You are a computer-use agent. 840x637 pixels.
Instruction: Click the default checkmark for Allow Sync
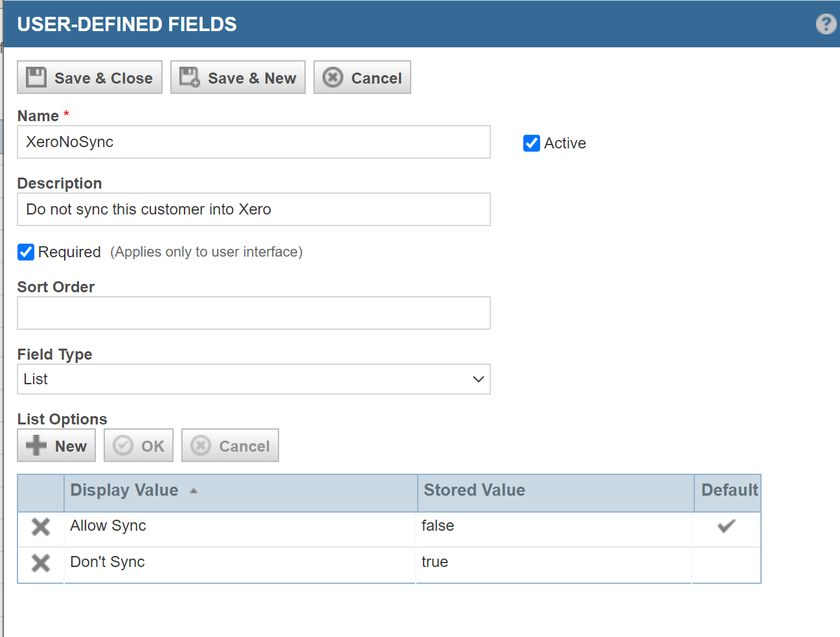point(726,526)
